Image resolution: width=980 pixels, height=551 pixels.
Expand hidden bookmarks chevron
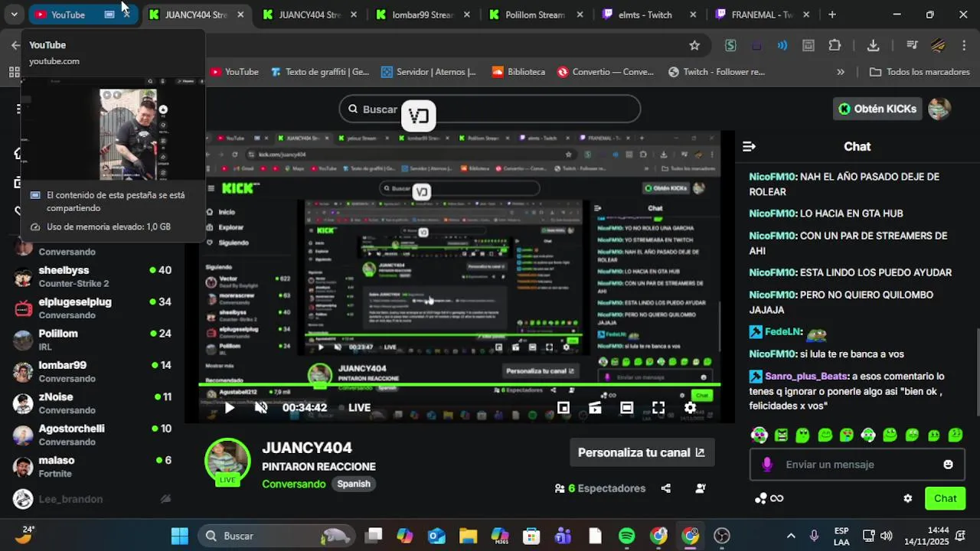pyautogui.click(x=841, y=72)
